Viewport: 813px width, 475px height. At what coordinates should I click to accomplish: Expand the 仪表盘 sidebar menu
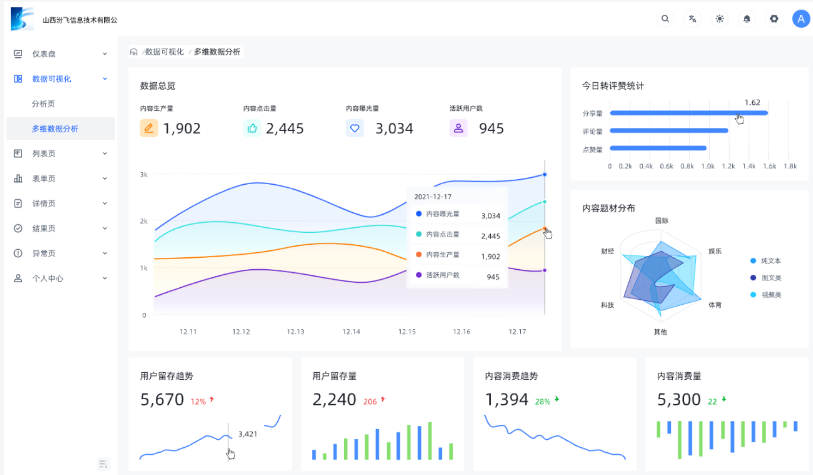coord(60,54)
